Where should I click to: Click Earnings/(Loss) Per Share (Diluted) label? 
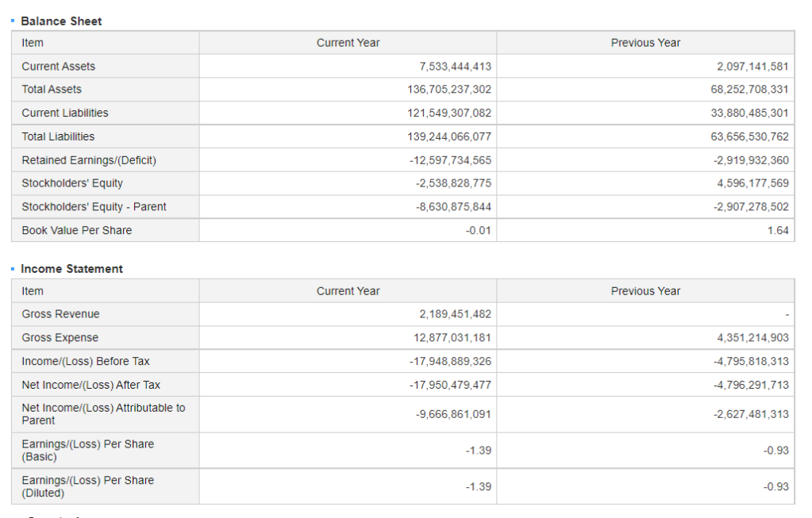(x=88, y=486)
